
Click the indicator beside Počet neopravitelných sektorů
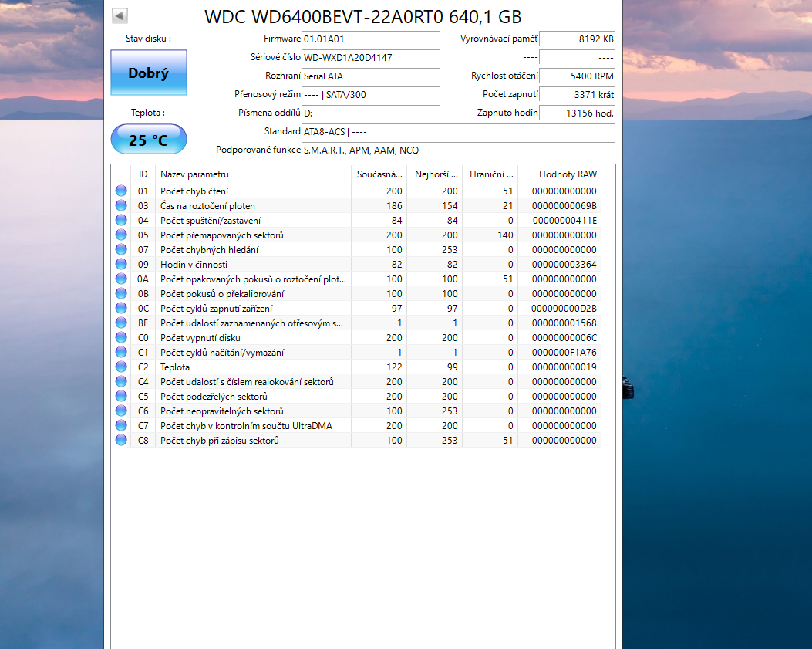[x=121, y=411]
